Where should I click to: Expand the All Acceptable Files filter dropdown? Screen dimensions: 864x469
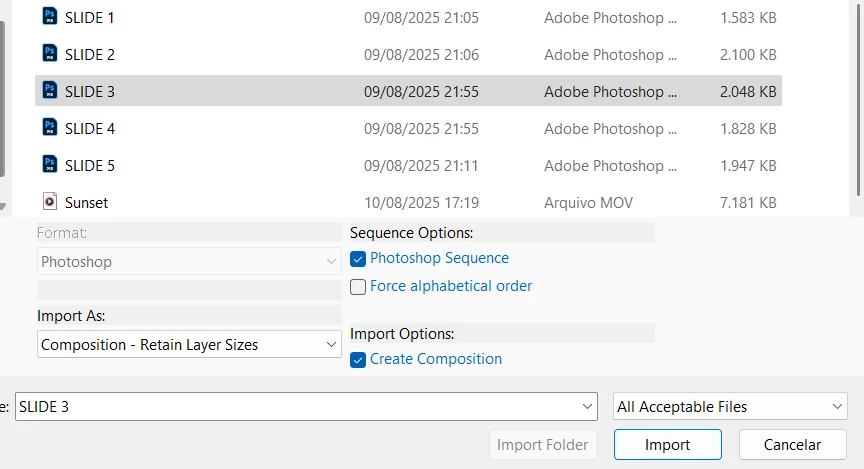coord(730,407)
